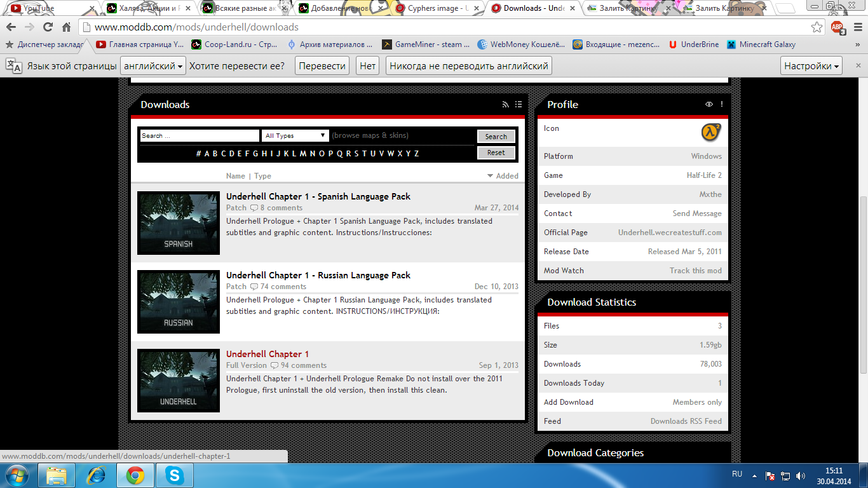Click the SPANISH language pack thumbnail
Screen dimensions: 868x488
(x=179, y=223)
